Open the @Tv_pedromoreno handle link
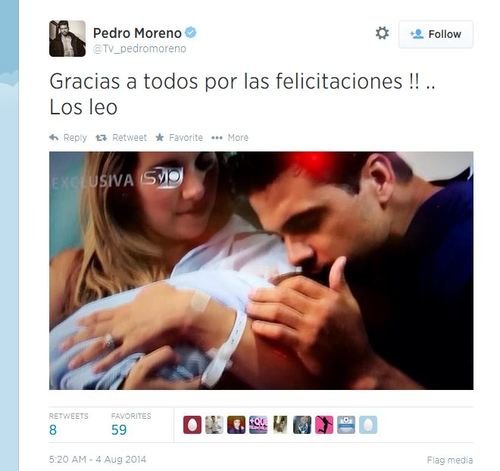This screenshot has width=500, height=471. tap(140, 49)
